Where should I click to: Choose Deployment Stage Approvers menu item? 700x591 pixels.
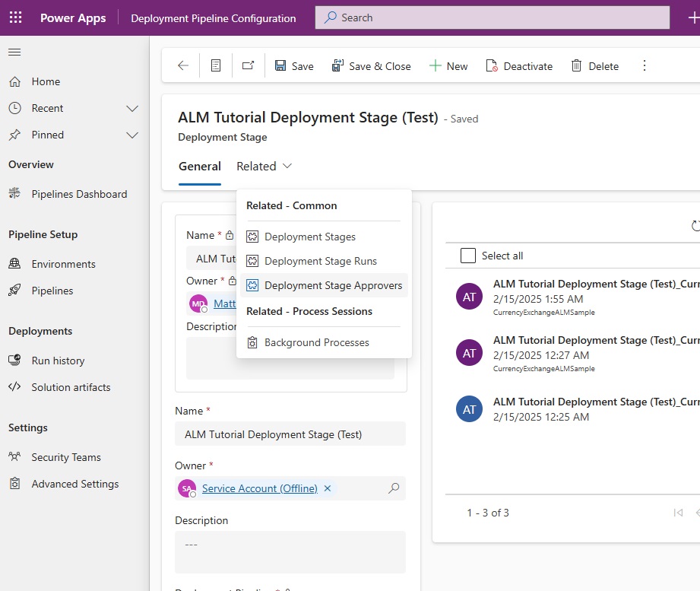pyautogui.click(x=324, y=285)
